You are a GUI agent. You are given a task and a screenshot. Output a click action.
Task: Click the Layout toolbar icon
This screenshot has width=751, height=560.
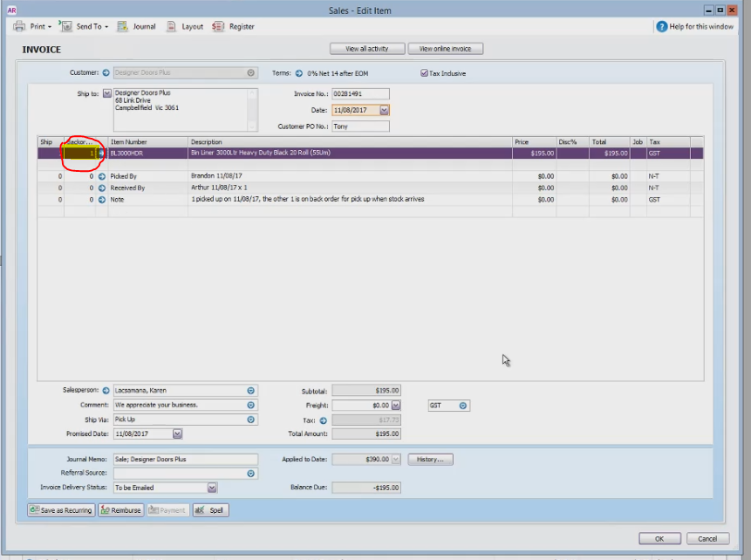171,26
